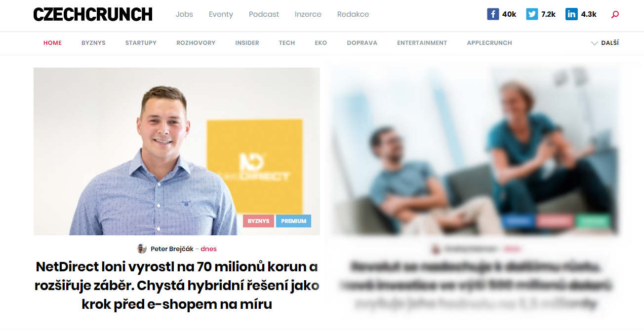This screenshot has height=331, width=644.
Task: Open the Startupy category
Action: coord(141,43)
